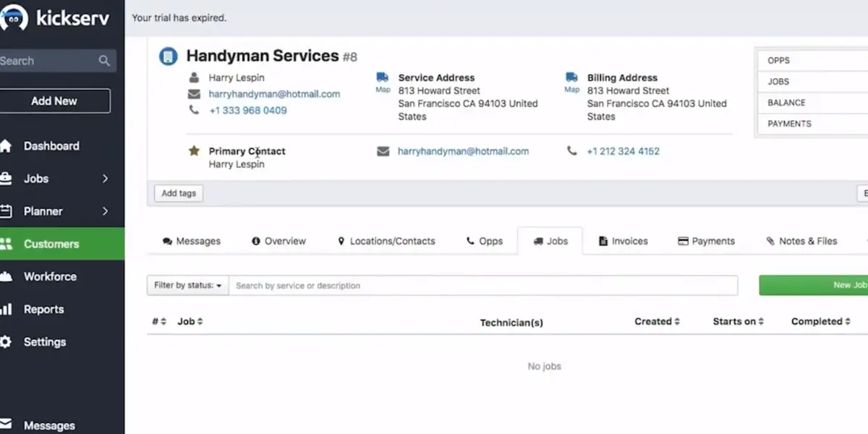Screen dimensions: 868x434
Task: Click the green New Job button
Action: [814, 285]
